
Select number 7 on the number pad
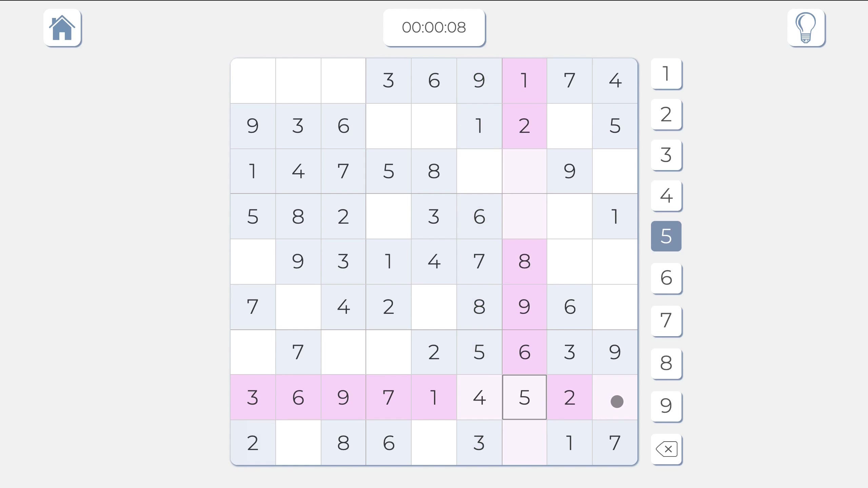click(x=666, y=321)
